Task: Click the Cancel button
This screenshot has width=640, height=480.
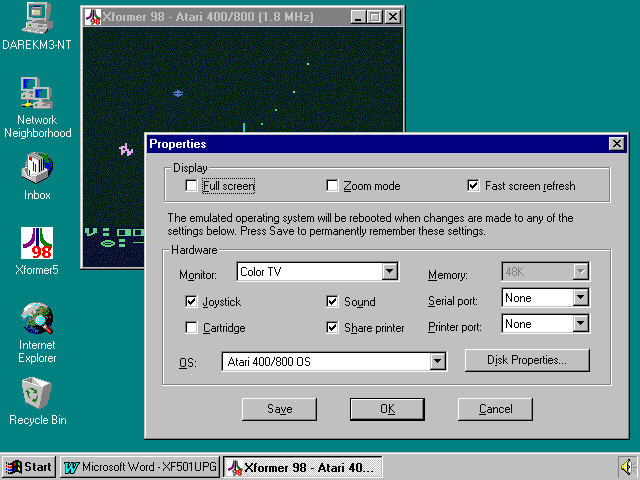Action: [496, 409]
